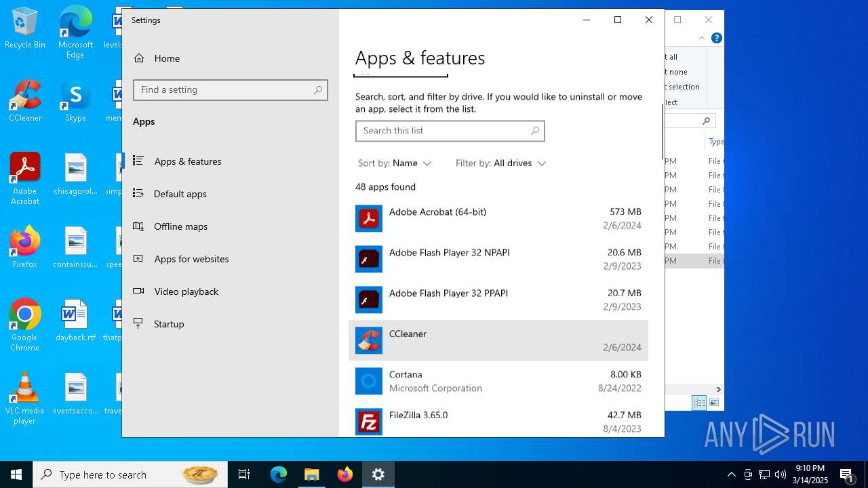Click the Find a setting search box
The image size is (868, 488).
coord(231,90)
